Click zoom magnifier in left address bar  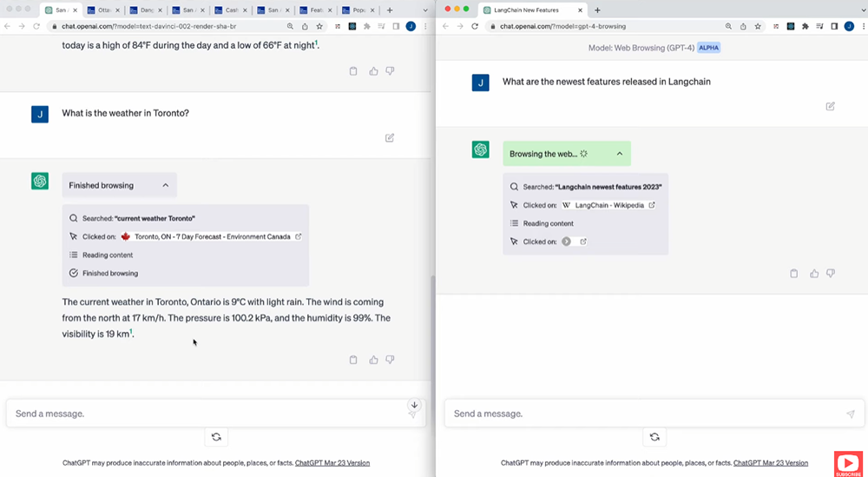tap(290, 26)
